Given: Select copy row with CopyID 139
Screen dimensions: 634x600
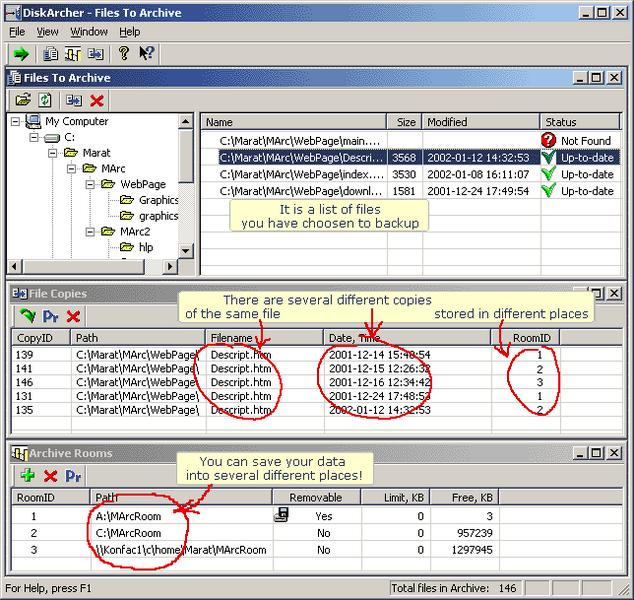Looking at the screenshot, I should [317, 355].
